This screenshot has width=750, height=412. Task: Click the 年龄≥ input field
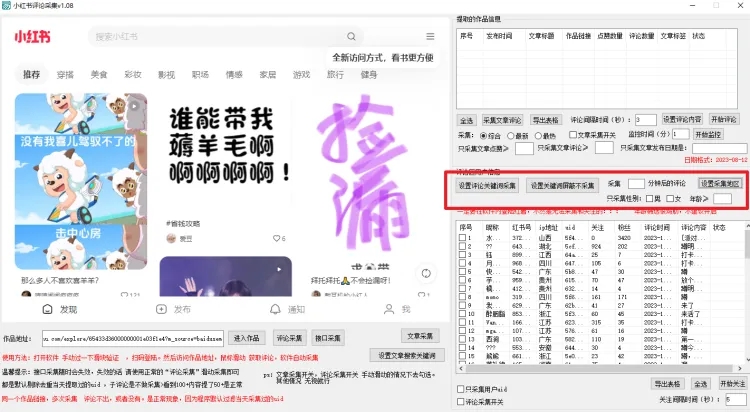point(722,199)
